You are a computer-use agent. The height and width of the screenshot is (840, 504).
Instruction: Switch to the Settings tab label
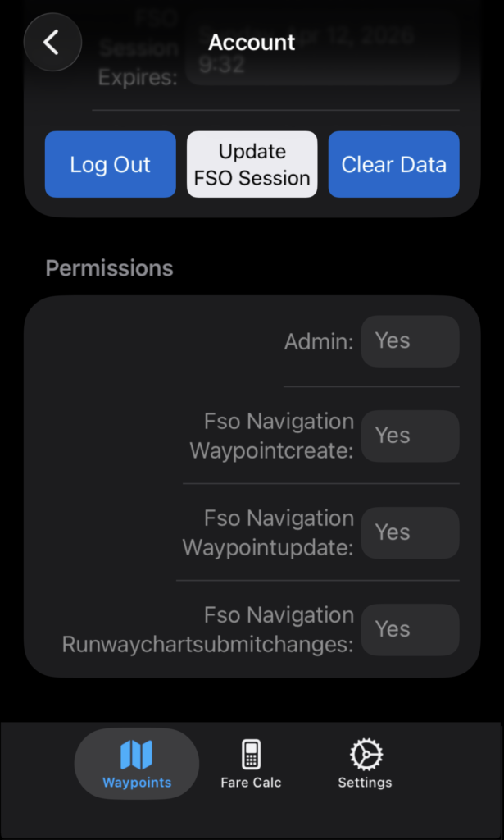(366, 783)
